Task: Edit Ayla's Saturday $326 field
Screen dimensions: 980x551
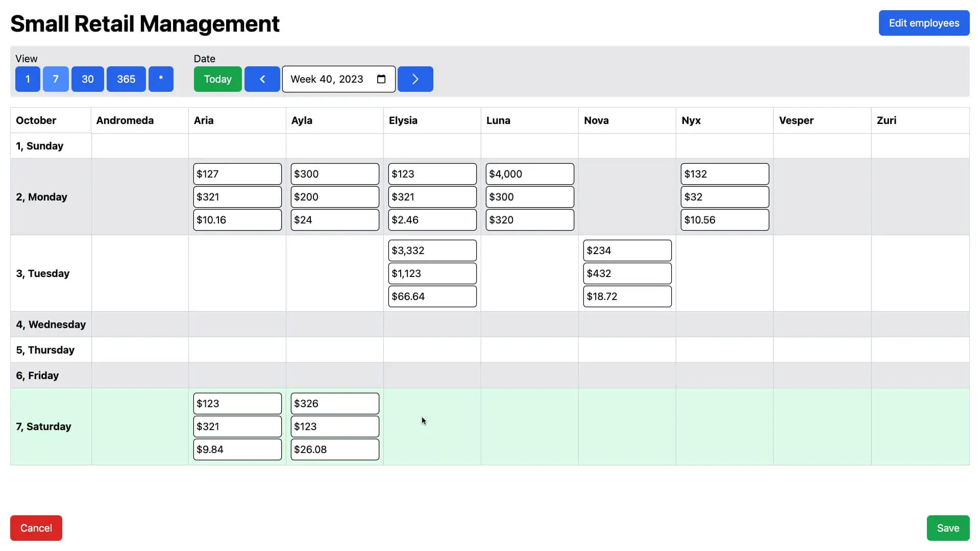Action: pos(334,404)
